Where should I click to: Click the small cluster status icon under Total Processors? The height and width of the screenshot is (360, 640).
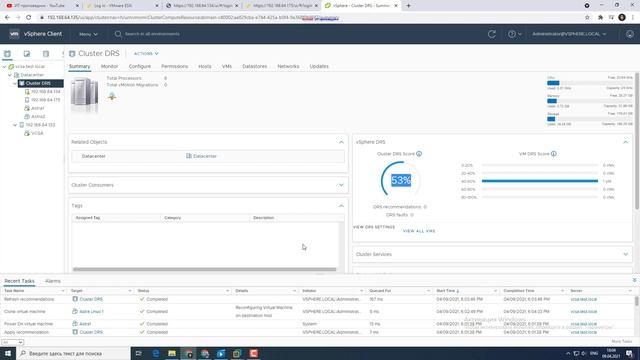[112, 96]
